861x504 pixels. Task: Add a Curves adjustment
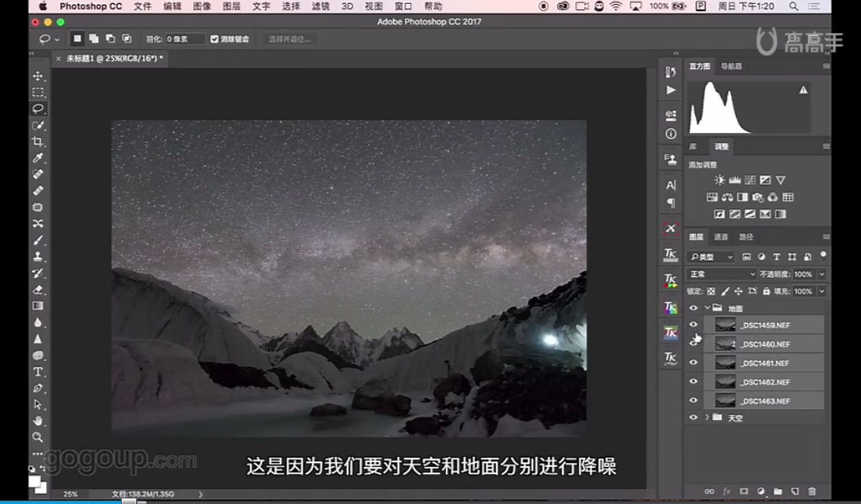tap(750, 180)
